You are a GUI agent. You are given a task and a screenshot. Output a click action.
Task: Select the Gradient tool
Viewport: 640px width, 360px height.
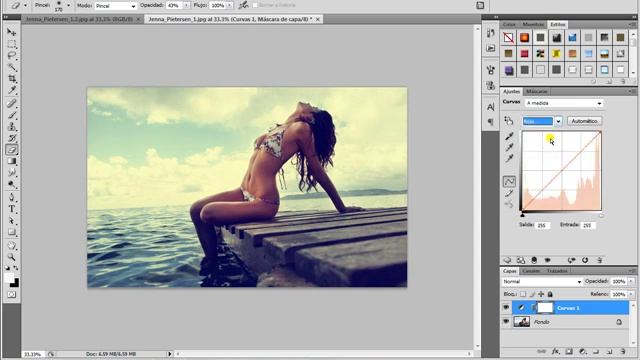12,161
